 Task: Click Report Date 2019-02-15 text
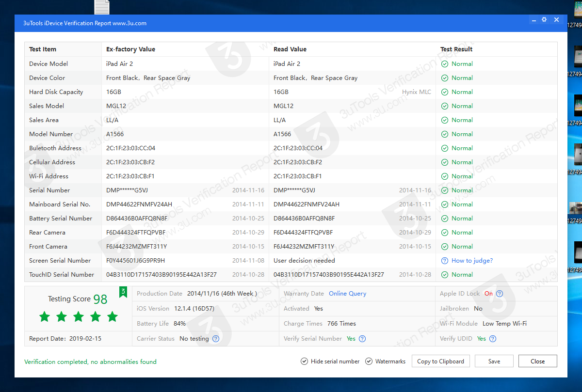pyautogui.click(x=65, y=339)
